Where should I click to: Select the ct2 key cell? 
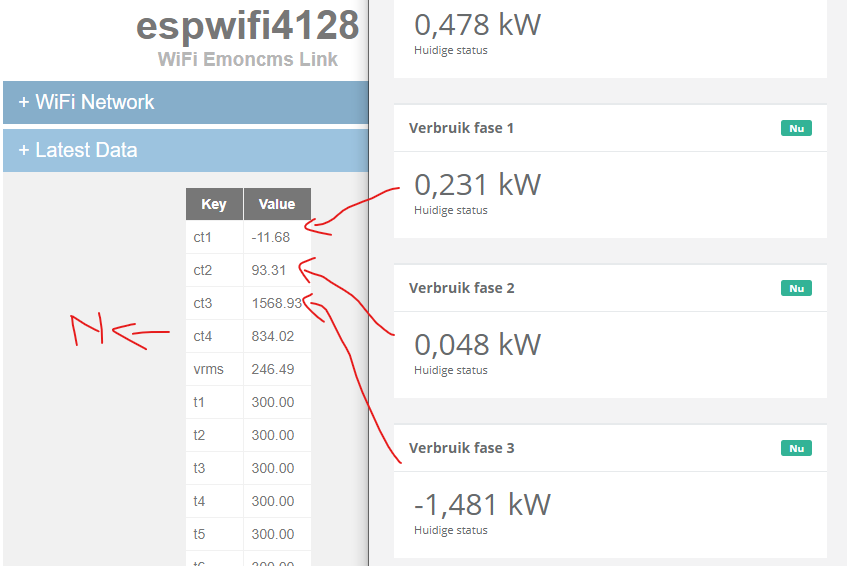pyautogui.click(x=214, y=270)
